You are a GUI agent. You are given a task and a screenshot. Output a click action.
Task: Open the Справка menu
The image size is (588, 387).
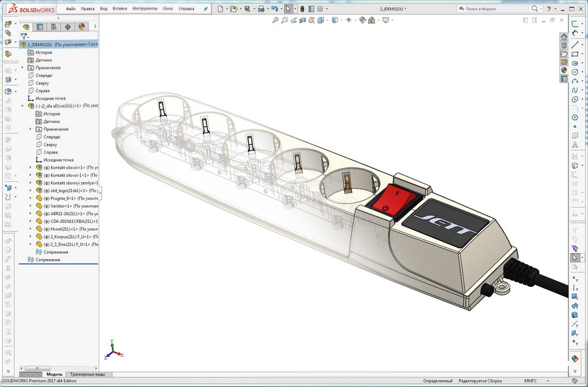pos(186,8)
